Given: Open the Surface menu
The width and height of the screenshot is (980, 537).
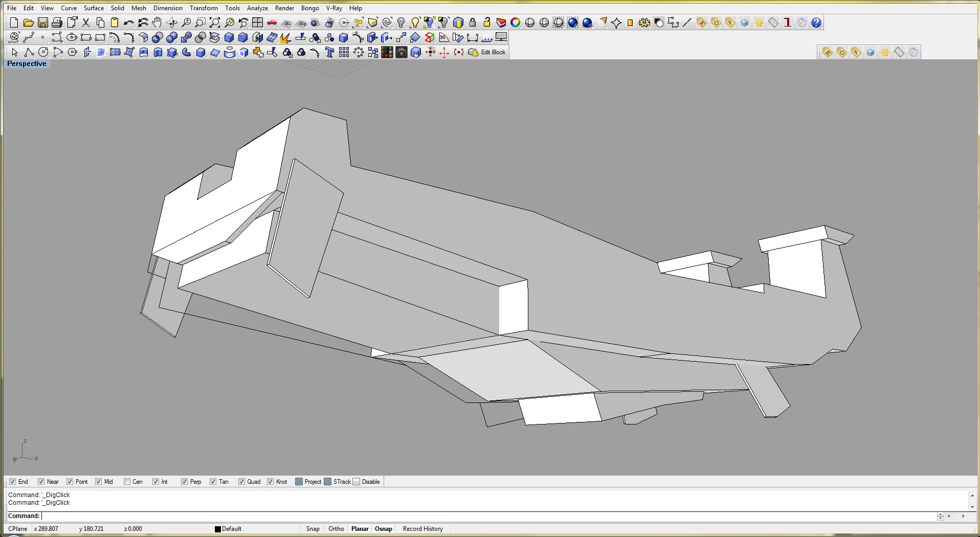Looking at the screenshot, I should coord(94,8).
